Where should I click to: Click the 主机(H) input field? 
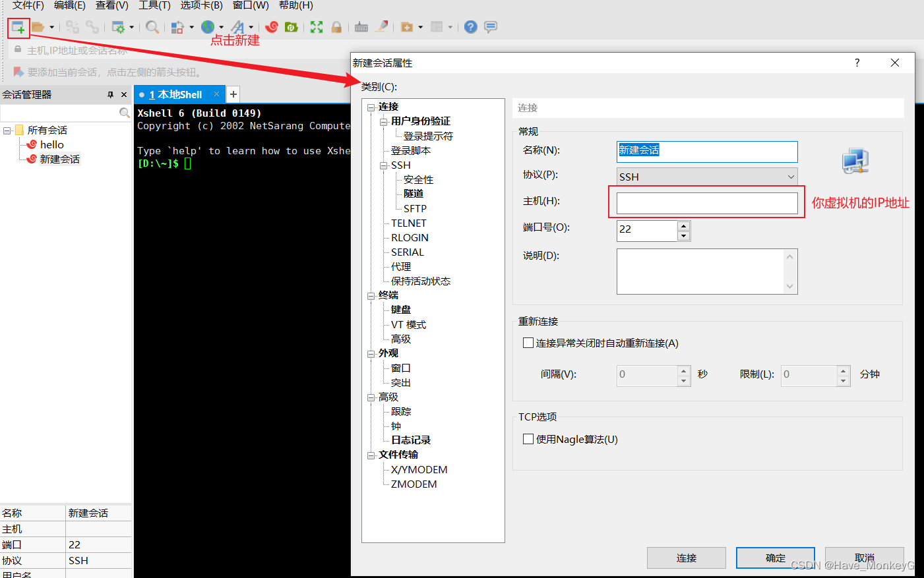tap(707, 203)
